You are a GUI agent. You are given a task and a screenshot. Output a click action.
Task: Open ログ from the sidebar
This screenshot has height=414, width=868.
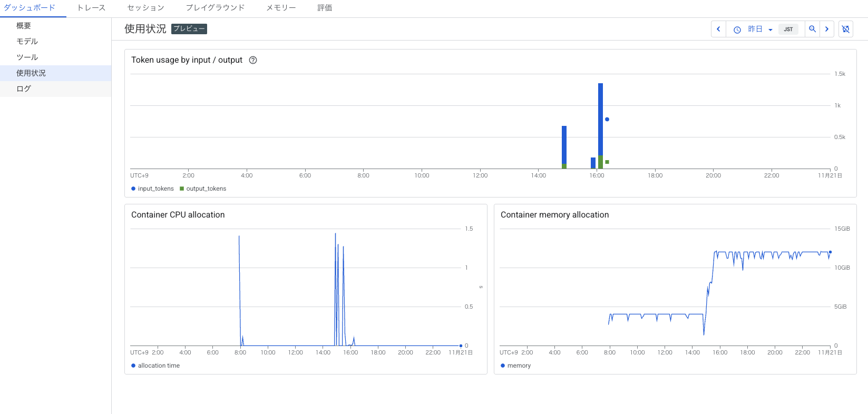point(24,89)
